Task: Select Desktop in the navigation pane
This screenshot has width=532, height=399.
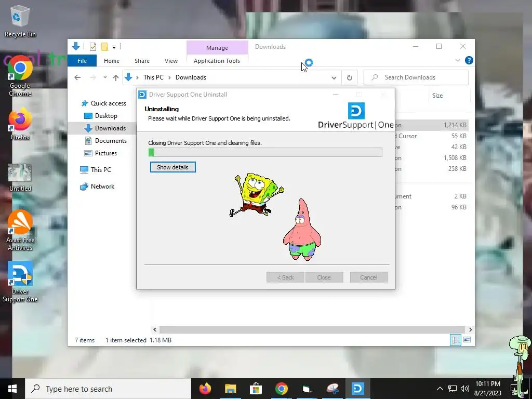Action: tap(100, 116)
